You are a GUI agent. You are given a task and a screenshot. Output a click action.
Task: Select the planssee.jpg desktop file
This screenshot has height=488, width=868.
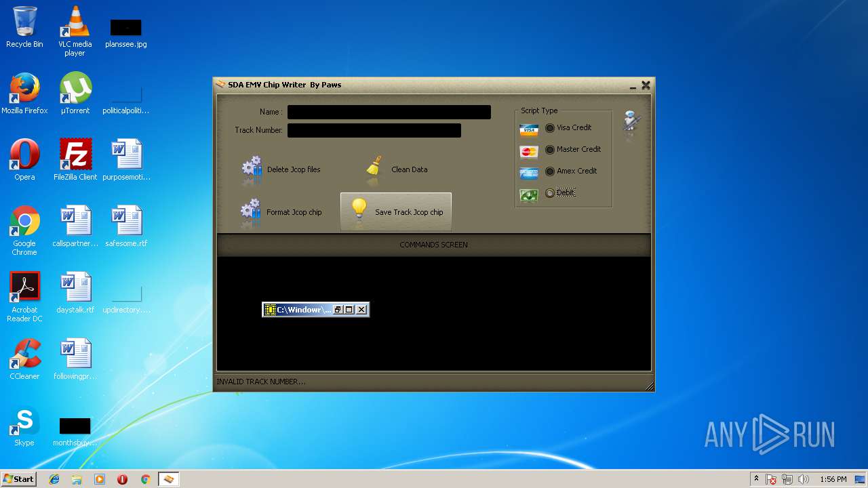pos(125,32)
